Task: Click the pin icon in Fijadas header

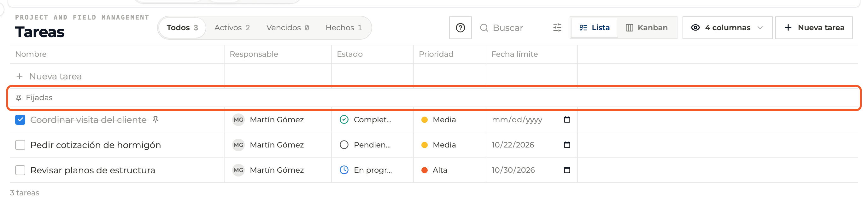Action: (x=19, y=98)
